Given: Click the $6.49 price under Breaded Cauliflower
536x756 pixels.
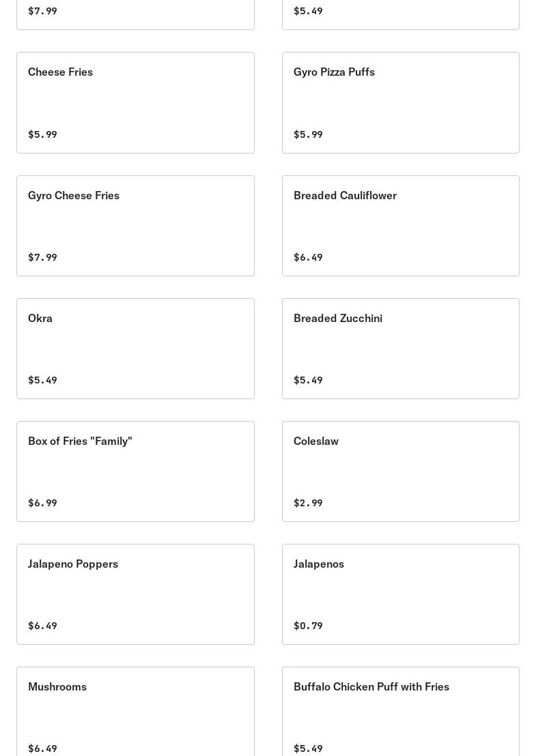Looking at the screenshot, I should (x=308, y=257).
